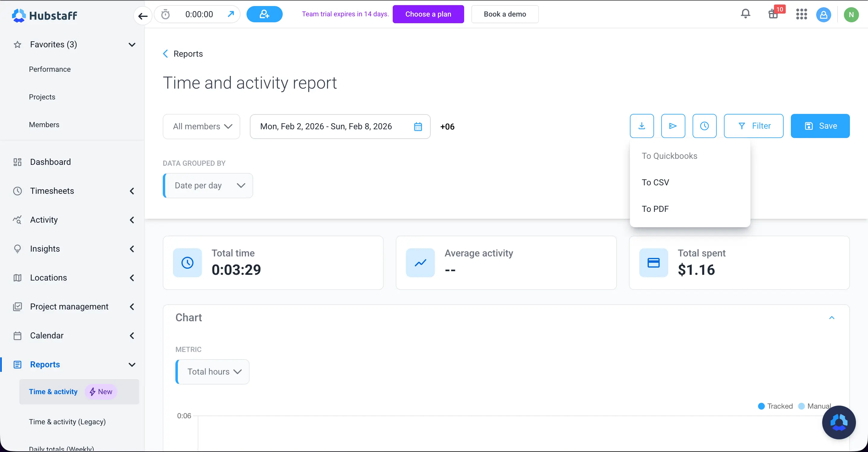The width and height of the screenshot is (868, 452).
Task: Click the Save button
Action: (820, 126)
